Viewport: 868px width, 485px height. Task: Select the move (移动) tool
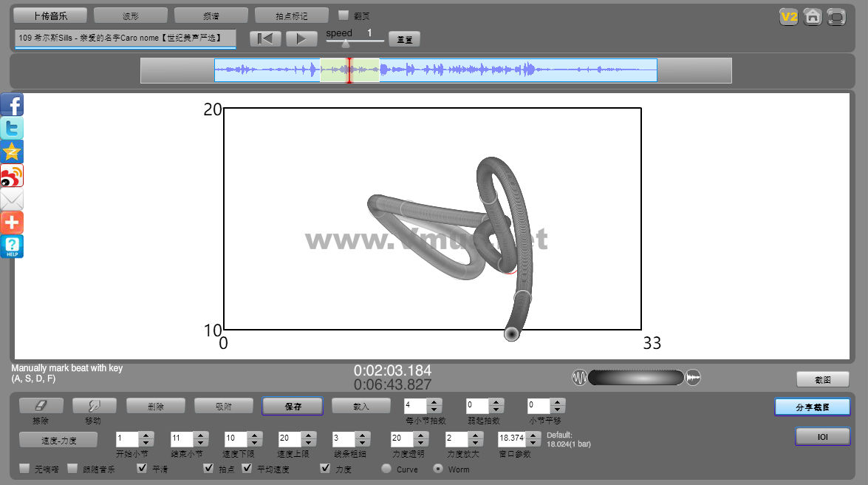(x=94, y=406)
